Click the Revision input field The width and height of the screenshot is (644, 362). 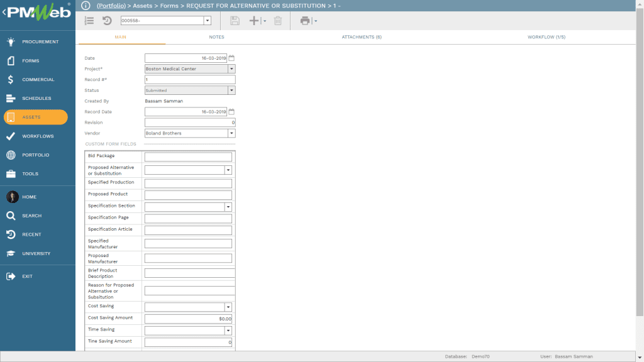tap(190, 123)
